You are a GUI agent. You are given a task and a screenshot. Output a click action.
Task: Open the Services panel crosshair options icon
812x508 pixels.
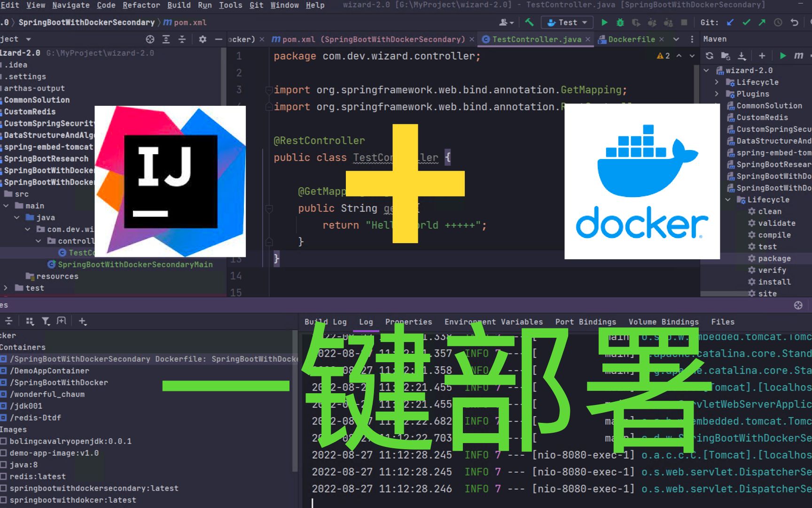coord(798,305)
